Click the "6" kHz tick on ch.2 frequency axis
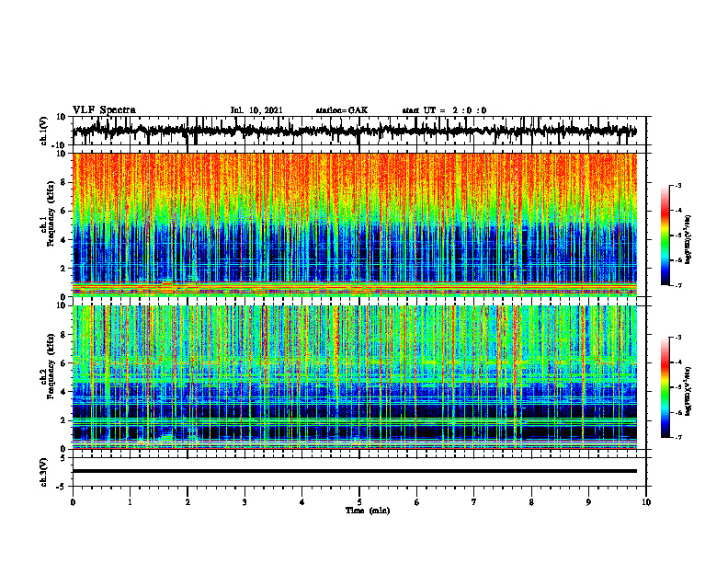728x563 pixels. (64, 362)
